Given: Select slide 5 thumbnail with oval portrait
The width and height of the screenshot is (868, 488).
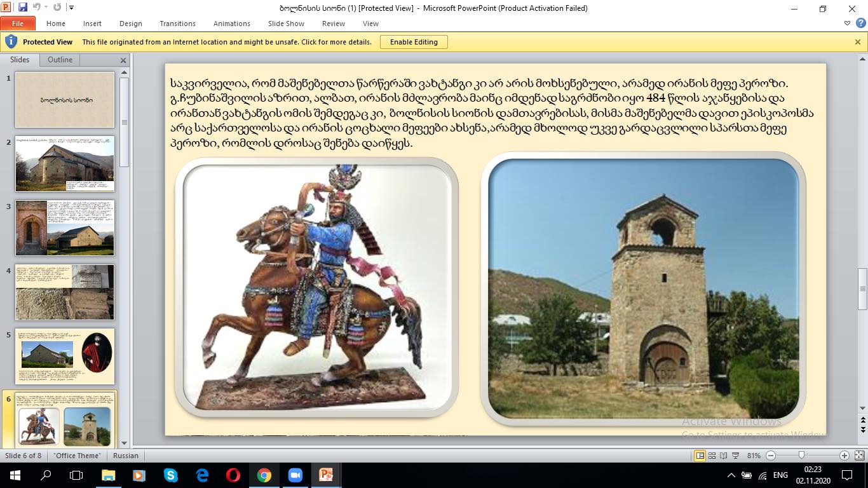Looking at the screenshot, I should click(65, 356).
